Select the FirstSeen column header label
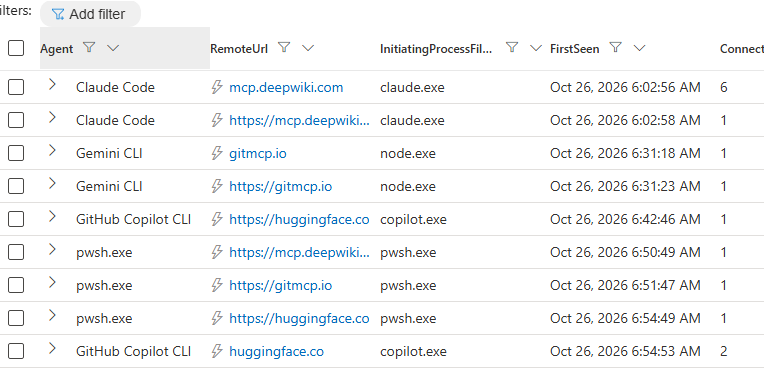Image resolution: width=764 pixels, height=387 pixels. tap(574, 49)
